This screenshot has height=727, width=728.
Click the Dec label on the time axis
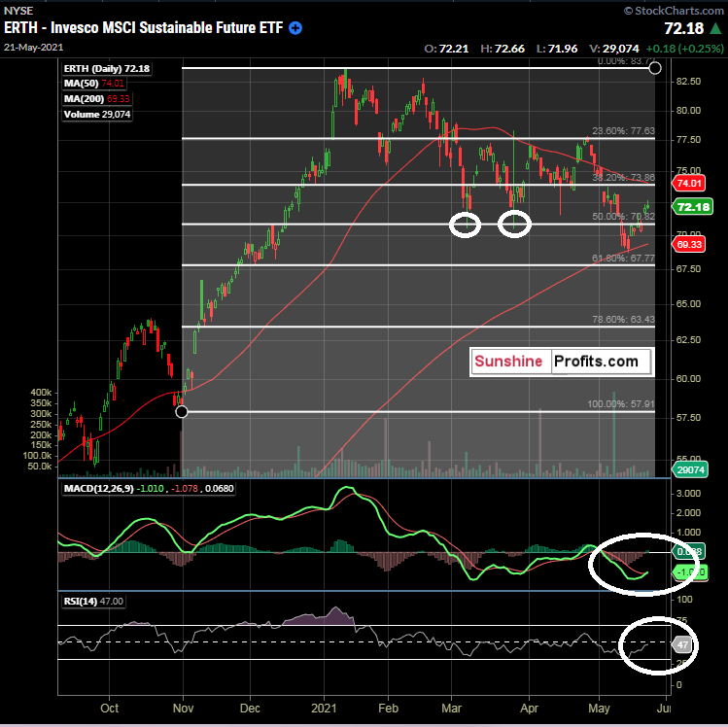pos(250,709)
